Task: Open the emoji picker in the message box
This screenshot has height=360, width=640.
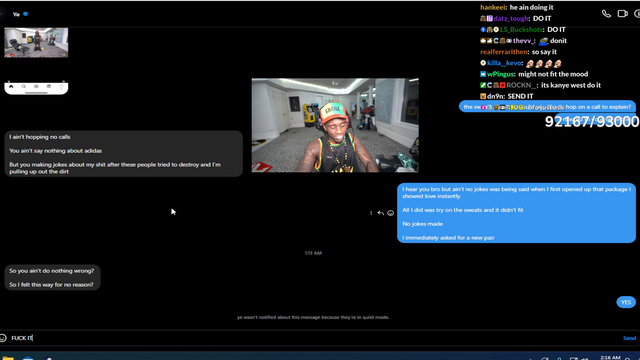Action: [x=3, y=338]
